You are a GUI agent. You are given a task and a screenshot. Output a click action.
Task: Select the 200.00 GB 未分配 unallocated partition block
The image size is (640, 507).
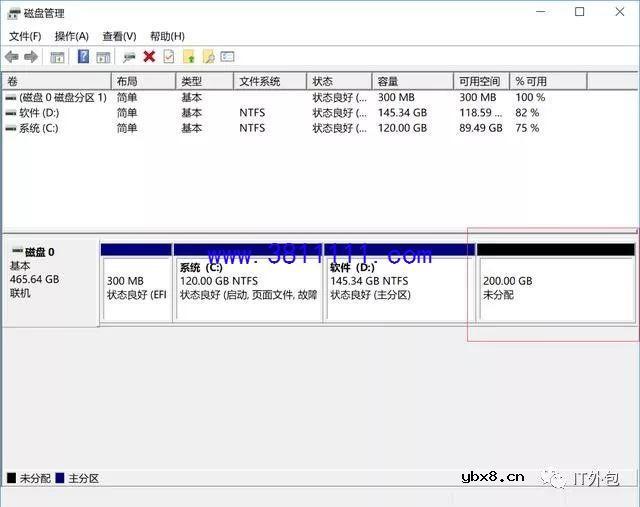555,288
